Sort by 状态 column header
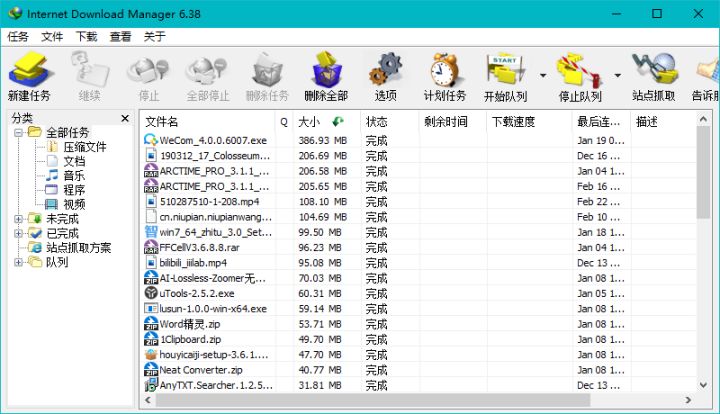 tap(390, 122)
